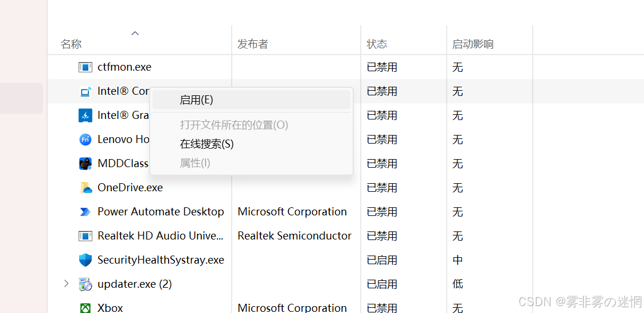The height and width of the screenshot is (313, 644).
Task: Click 打开文件所在的位置(O) menu entry
Action: point(251,125)
